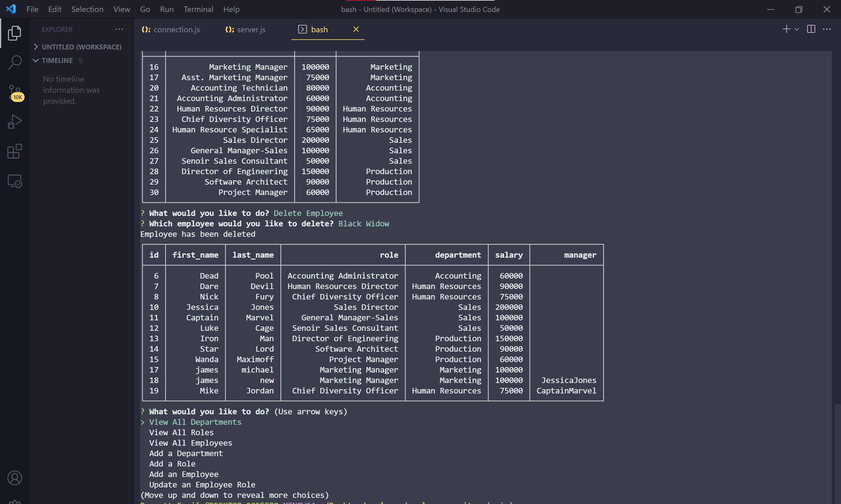Image resolution: width=841 pixels, height=504 pixels.
Task: Split the editor right icon
Action: 811,29
